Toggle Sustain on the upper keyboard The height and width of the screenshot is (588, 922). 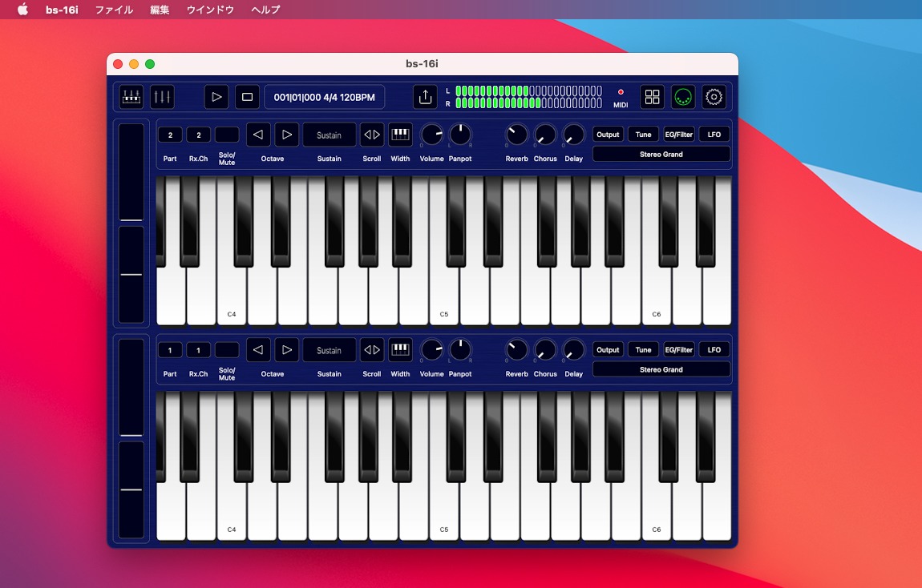tap(330, 135)
